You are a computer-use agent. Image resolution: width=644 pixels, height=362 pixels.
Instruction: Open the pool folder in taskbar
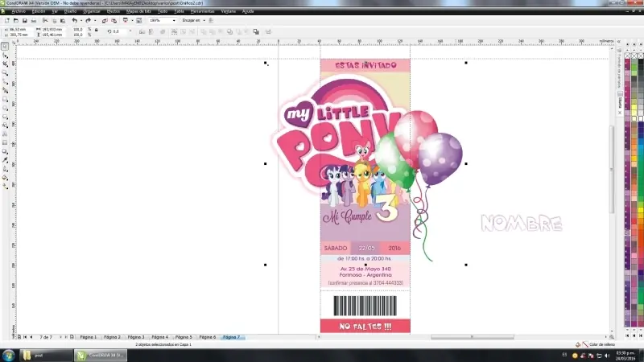pyautogui.click(x=46, y=356)
